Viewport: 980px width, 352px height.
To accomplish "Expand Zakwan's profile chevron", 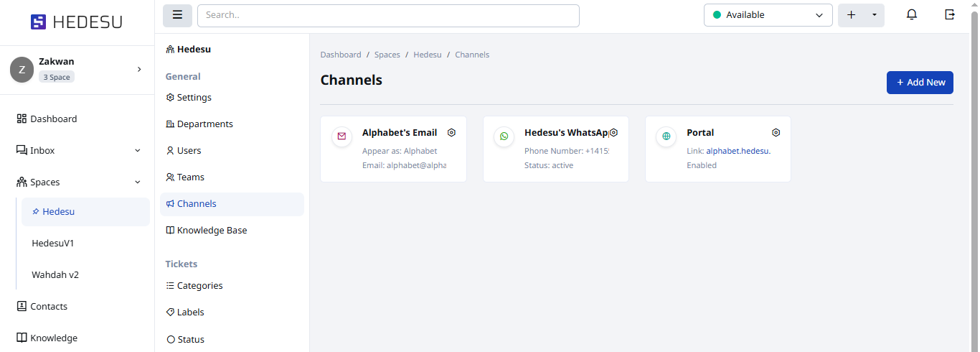I will click(x=139, y=69).
